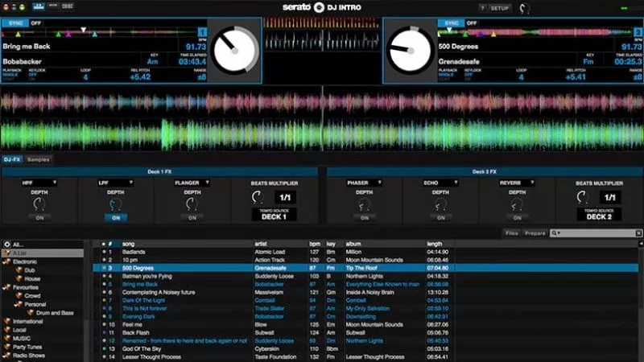
Task: Click the status dot on Badlands row
Action: [x=104, y=252]
